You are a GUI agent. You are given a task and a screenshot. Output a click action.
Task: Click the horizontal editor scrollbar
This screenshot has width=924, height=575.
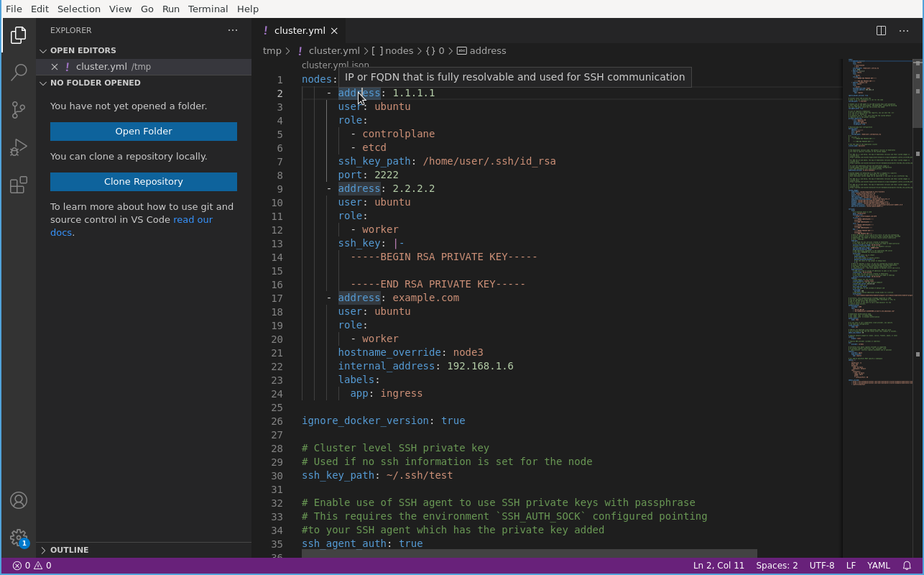(x=529, y=553)
